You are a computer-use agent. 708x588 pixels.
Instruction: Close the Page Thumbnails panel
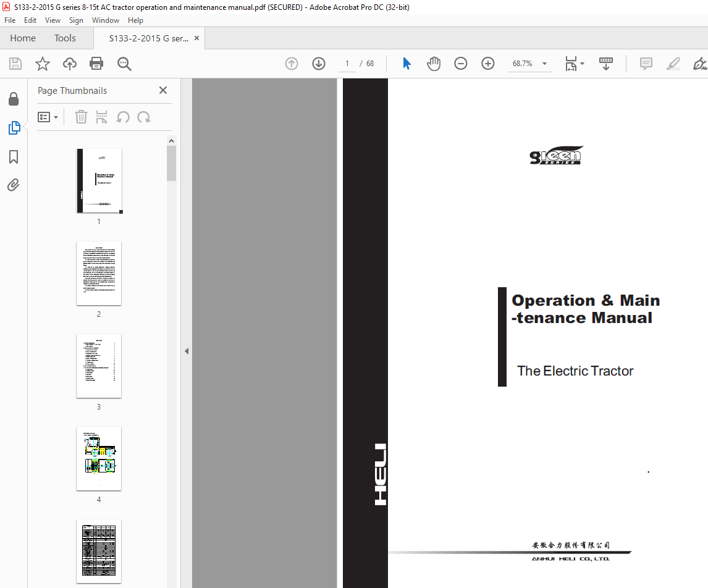coord(163,90)
